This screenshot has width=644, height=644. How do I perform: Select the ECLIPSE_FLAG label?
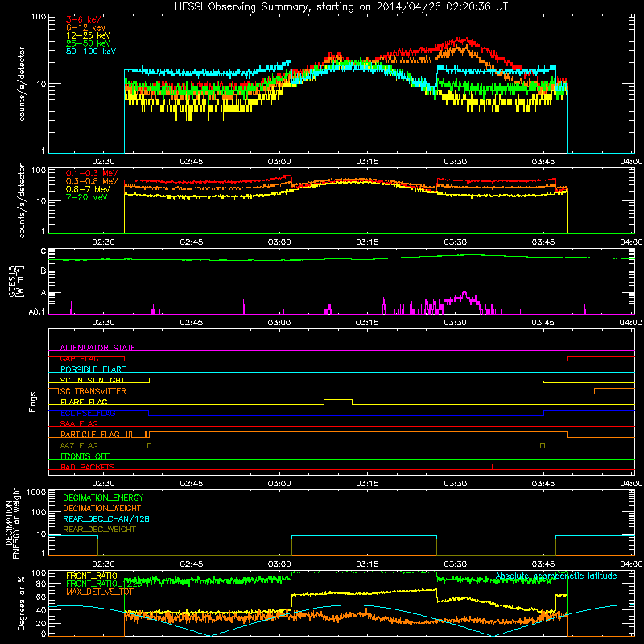coord(88,413)
